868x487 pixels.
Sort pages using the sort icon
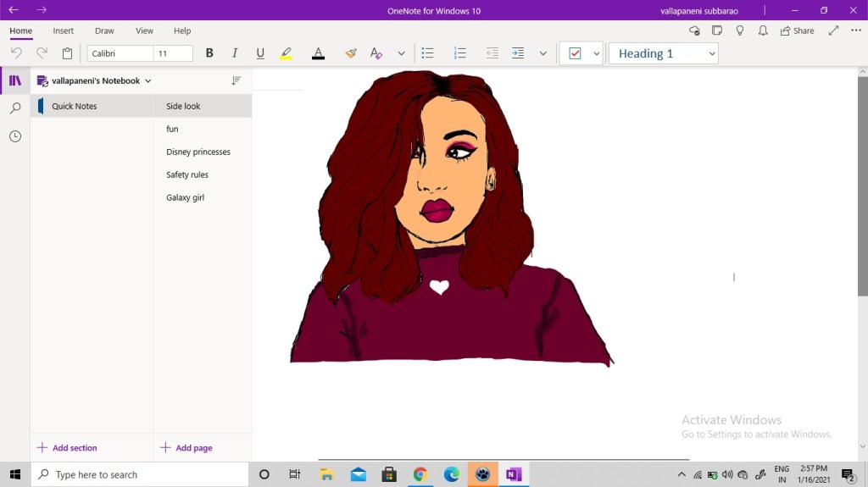coord(236,81)
